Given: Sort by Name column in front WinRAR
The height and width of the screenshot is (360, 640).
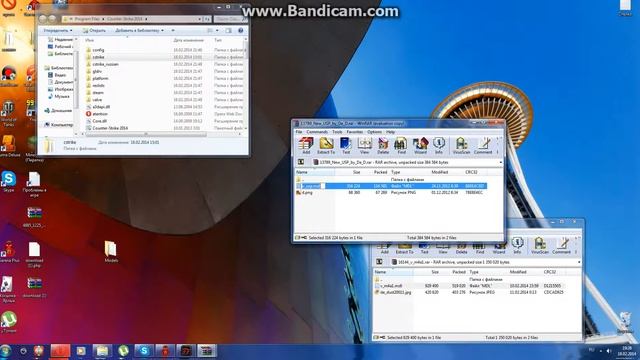Looking at the screenshot, I should (314, 172).
